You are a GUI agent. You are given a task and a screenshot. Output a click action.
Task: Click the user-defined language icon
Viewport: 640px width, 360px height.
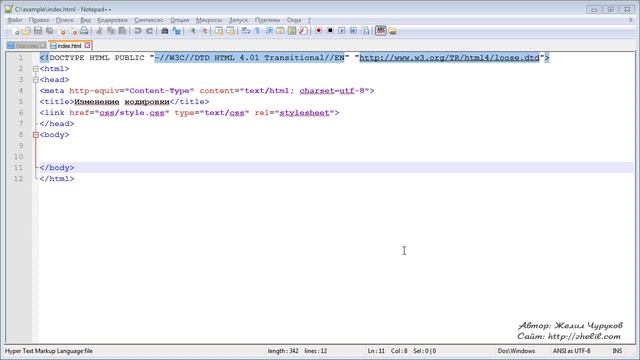(280, 31)
